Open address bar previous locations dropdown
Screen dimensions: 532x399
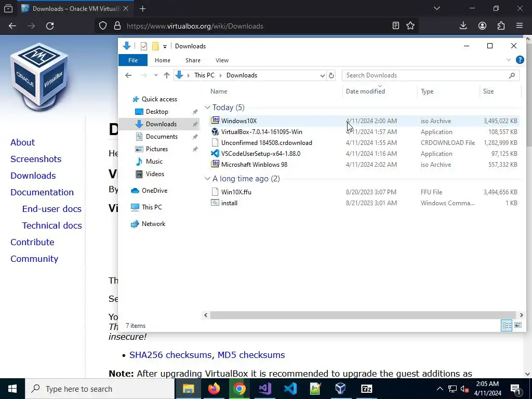pyautogui.click(x=322, y=76)
